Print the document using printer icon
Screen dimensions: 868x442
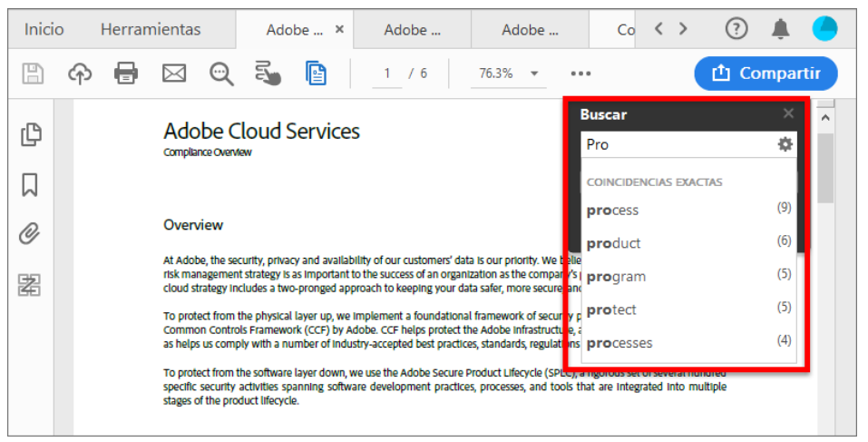click(x=126, y=74)
